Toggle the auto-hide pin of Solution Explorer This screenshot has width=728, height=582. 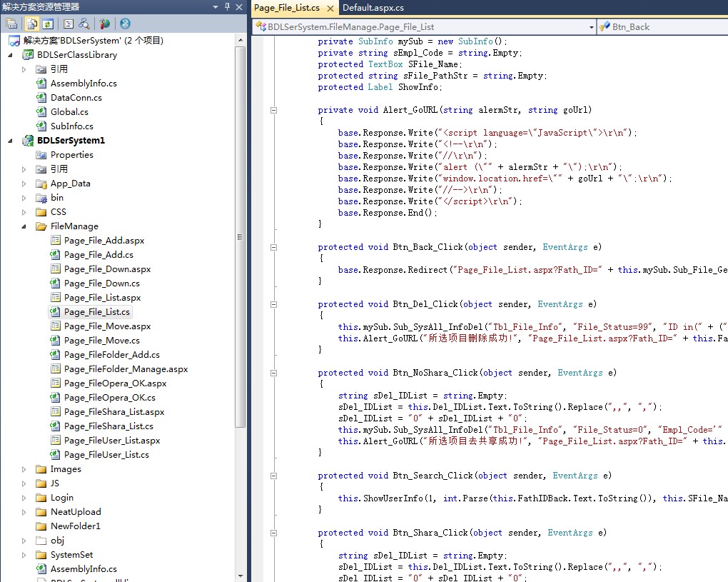(x=228, y=7)
